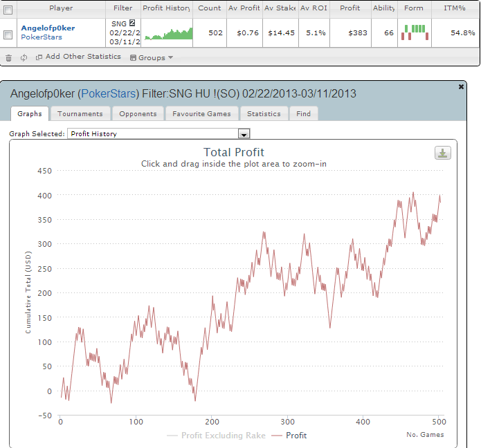Viewport: 481px width, 448px height.
Task: Click the refresh icon beside the trash
Action: coord(24,57)
